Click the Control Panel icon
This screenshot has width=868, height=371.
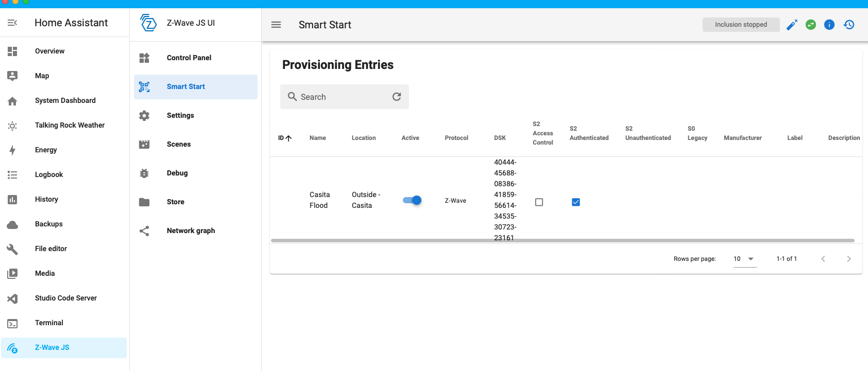tap(144, 58)
